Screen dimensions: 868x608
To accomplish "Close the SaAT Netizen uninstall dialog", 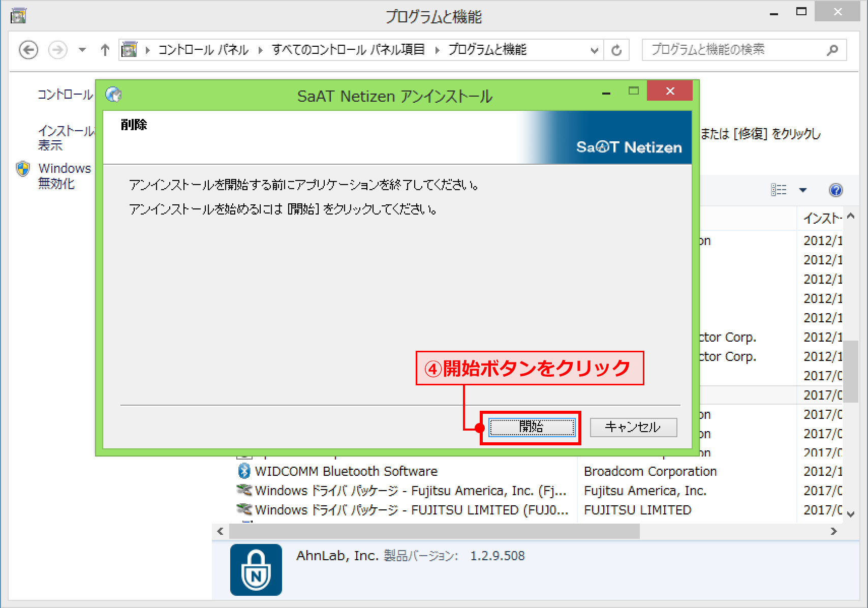I will pos(670,91).
